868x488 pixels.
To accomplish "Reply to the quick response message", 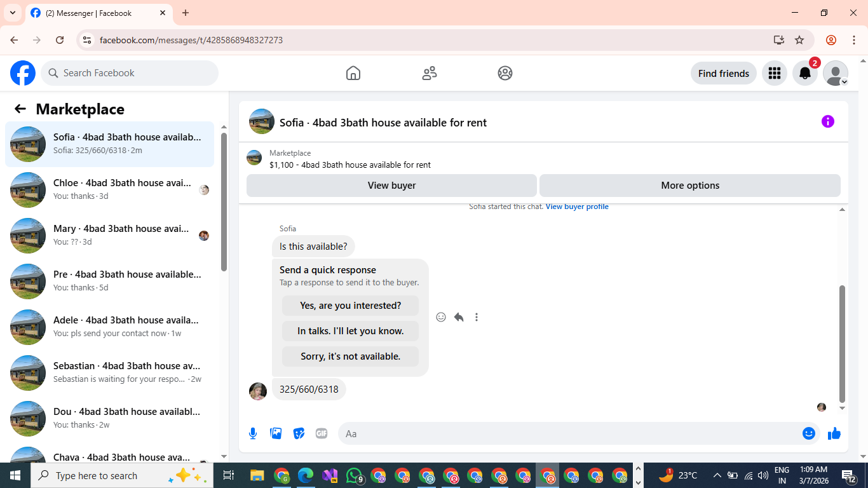I will point(459,317).
